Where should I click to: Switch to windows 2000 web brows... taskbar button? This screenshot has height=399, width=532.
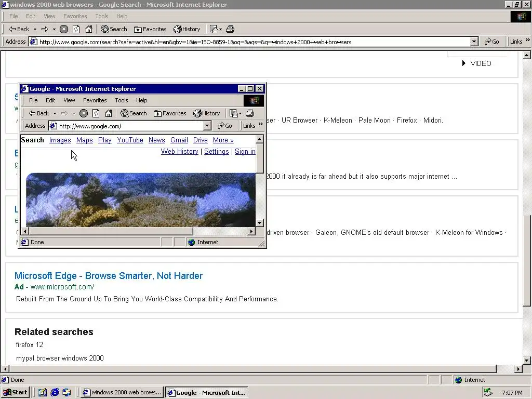pyautogui.click(x=123, y=393)
